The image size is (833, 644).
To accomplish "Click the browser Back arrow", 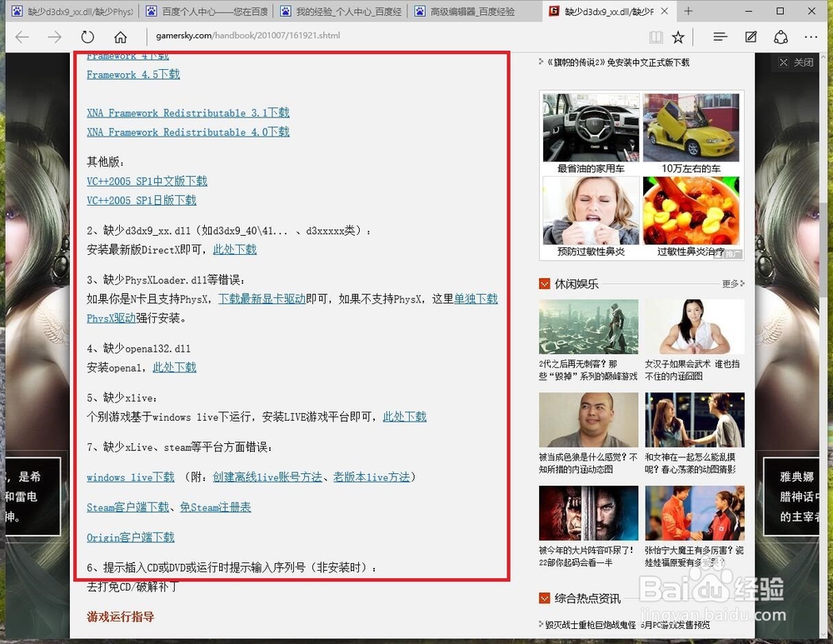I will pyautogui.click(x=22, y=37).
